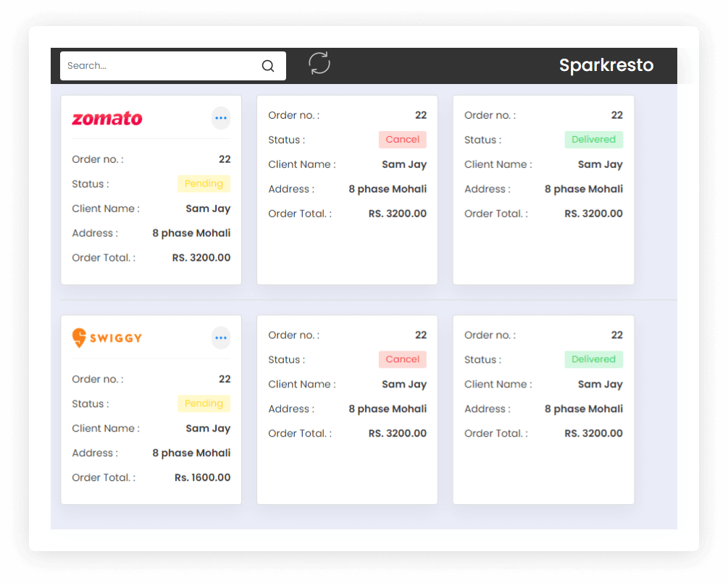728x583 pixels.
Task: Click order total Rs. 1600.00 on the Swiggy card
Action: pos(202,477)
